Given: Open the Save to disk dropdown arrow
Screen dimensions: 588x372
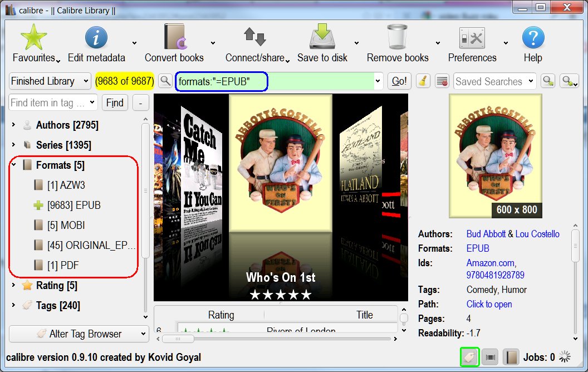Looking at the screenshot, I should point(356,43).
